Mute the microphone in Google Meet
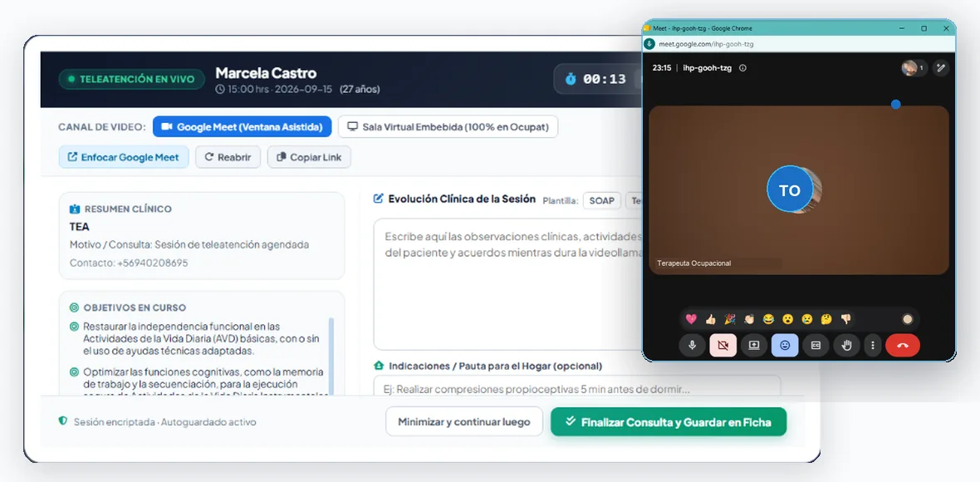This screenshot has width=980, height=482. pos(692,345)
